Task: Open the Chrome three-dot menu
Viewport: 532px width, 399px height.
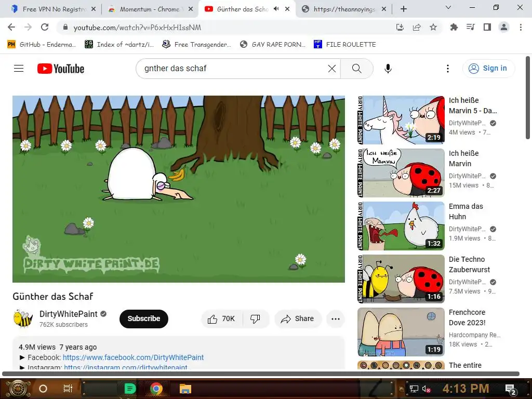Action: (521, 27)
